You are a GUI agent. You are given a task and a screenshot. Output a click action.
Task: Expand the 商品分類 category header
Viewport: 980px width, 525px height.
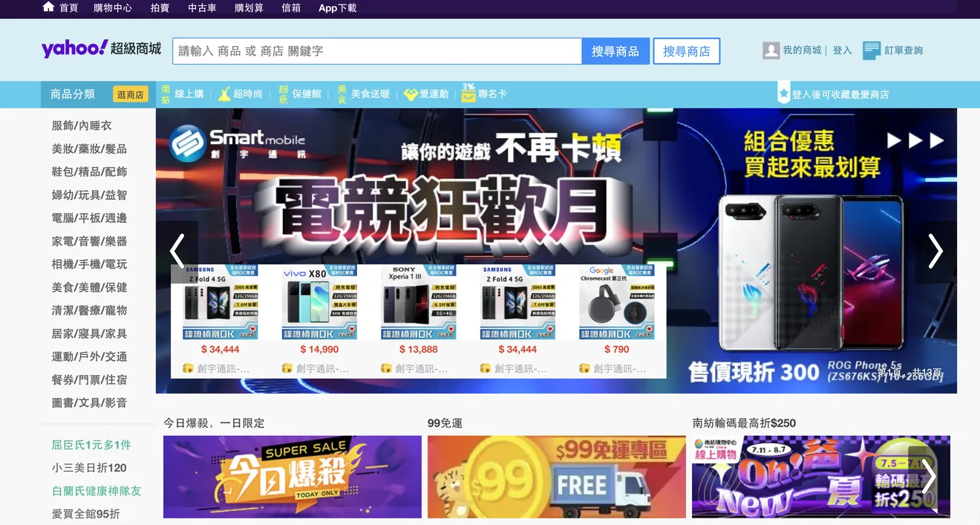[x=73, y=94]
